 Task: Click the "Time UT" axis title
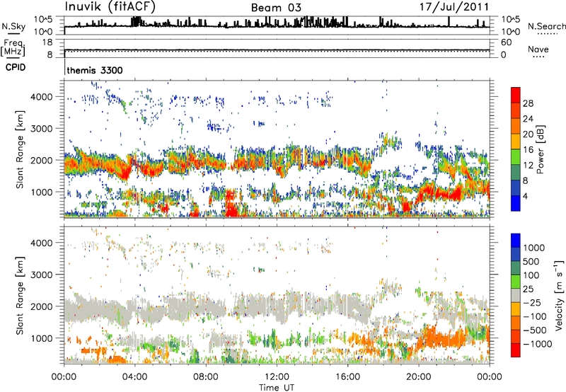point(277,387)
